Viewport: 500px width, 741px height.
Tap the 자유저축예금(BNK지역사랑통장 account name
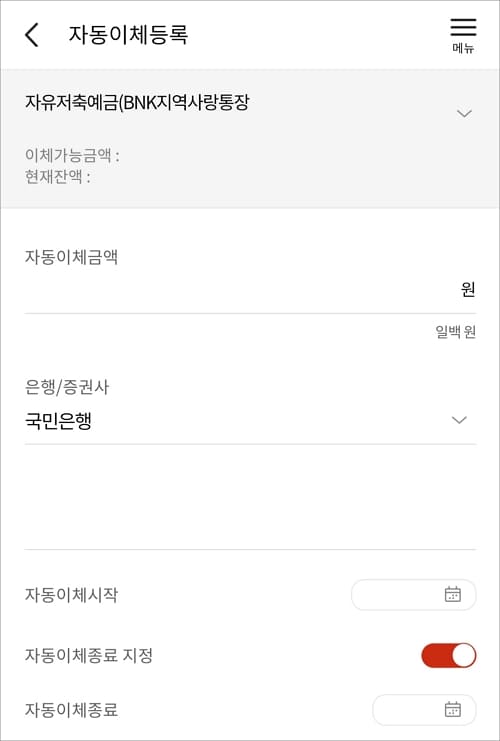click(137, 103)
